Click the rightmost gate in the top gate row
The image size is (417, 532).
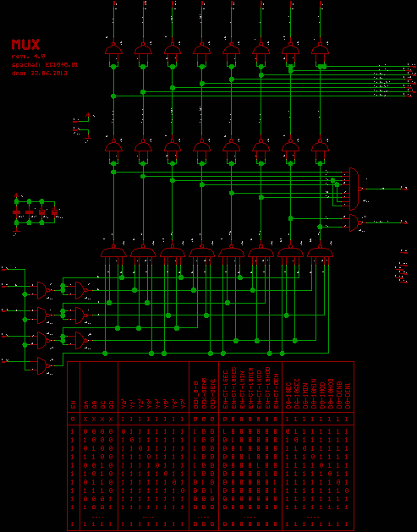pyautogui.click(x=320, y=50)
